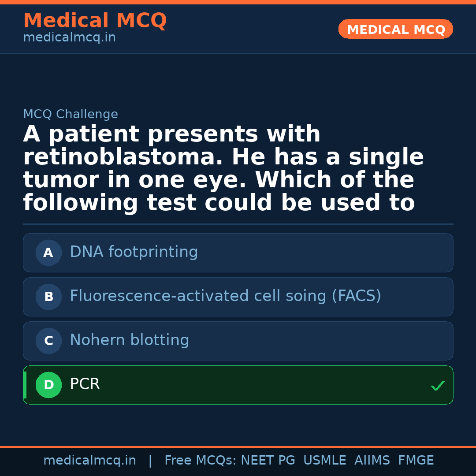Open the Medical MCQ header title

point(95,21)
